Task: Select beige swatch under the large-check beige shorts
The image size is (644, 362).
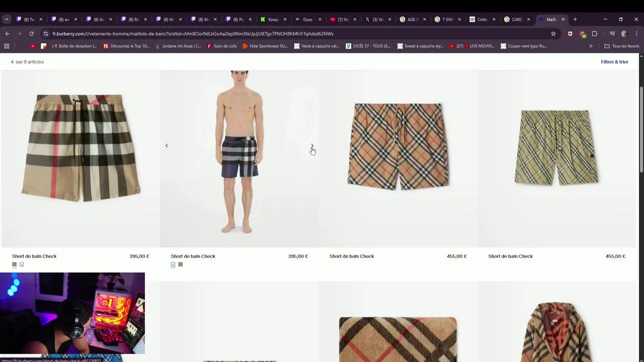Action: [15, 264]
